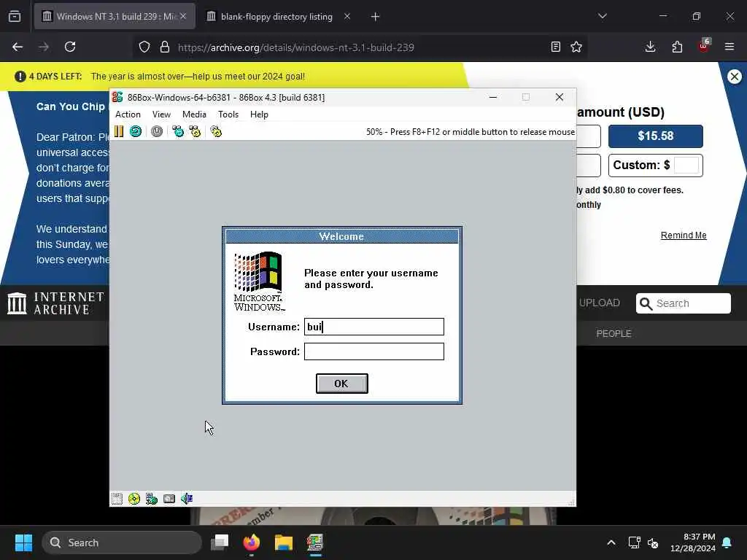747x560 pixels.
Task: Reload the archive.org page
Action: [x=70, y=47]
